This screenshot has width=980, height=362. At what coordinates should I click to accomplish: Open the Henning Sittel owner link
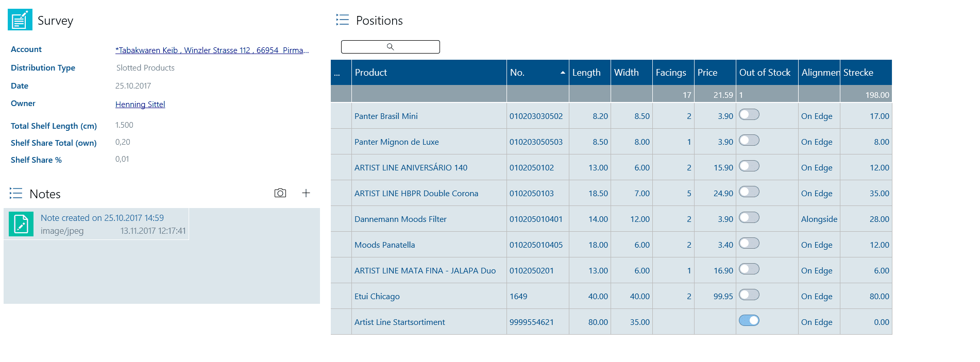(x=140, y=104)
